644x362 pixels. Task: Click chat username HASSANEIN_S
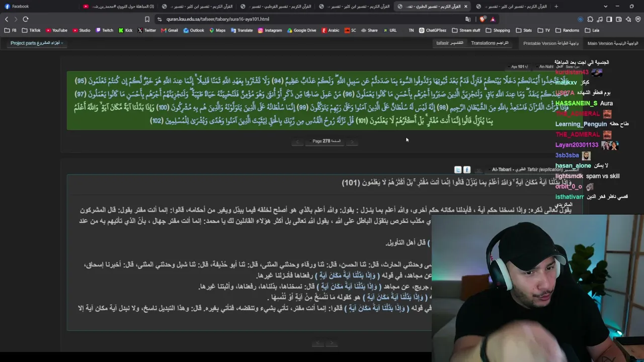pos(577,103)
